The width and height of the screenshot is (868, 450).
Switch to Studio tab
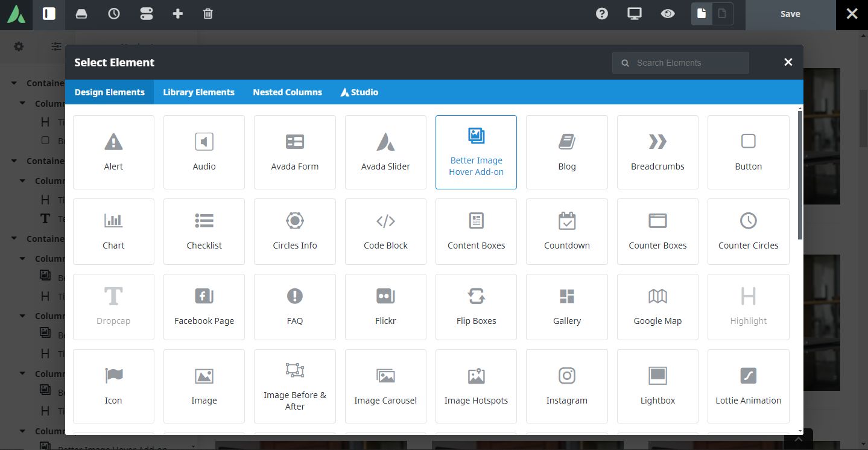pyautogui.click(x=360, y=92)
